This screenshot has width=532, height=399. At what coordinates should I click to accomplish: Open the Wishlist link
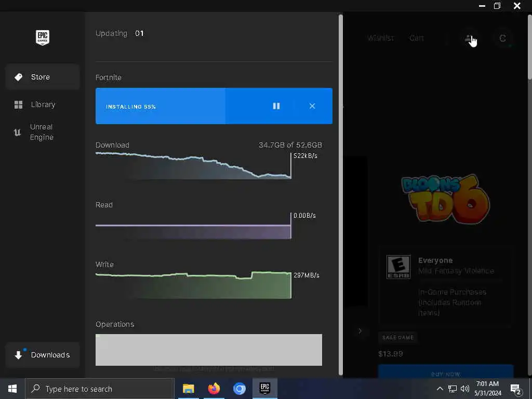[381, 38]
